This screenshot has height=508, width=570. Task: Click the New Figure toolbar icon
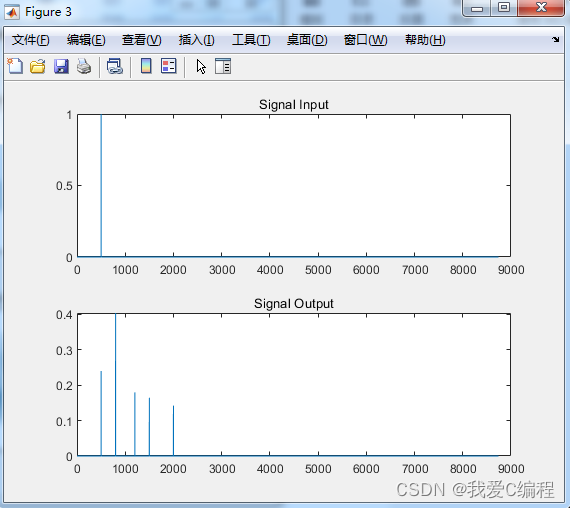pos(15,67)
